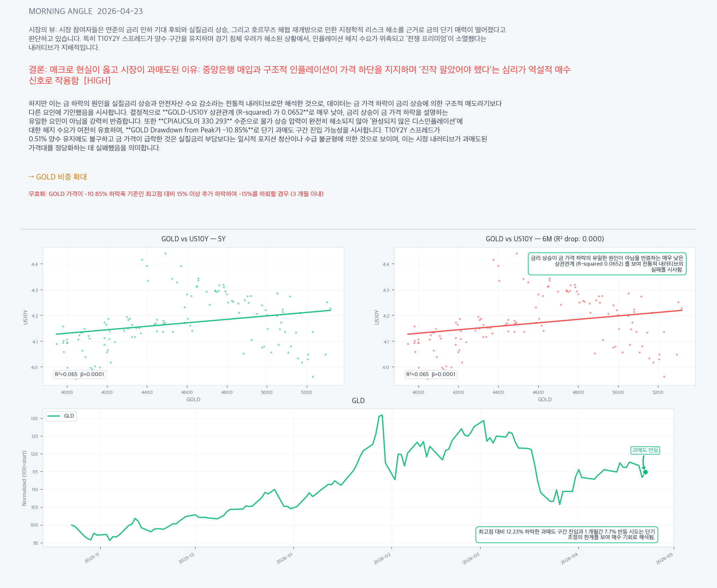The height and width of the screenshot is (588, 717).
Task: Click the 2026-04 tick on GLD time axis
Action: point(570,558)
